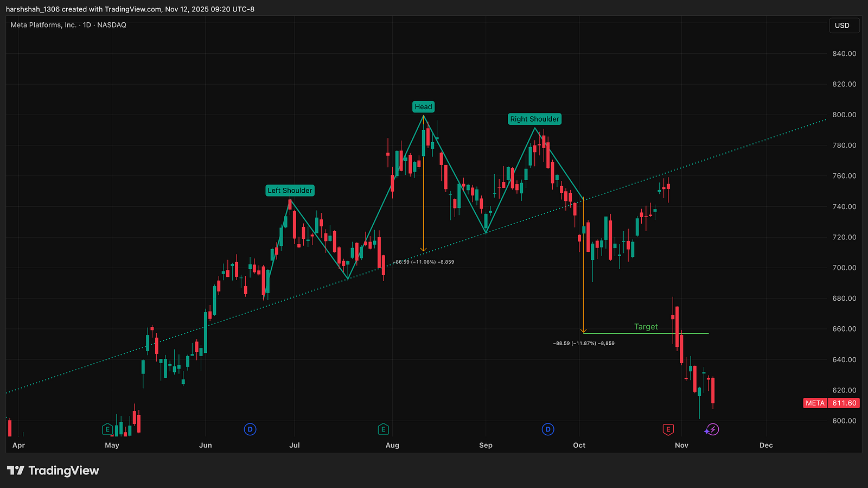Click the -88.59 (-11.87%) measurement text
This screenshot has width=868, height=488.
point(584,343)
